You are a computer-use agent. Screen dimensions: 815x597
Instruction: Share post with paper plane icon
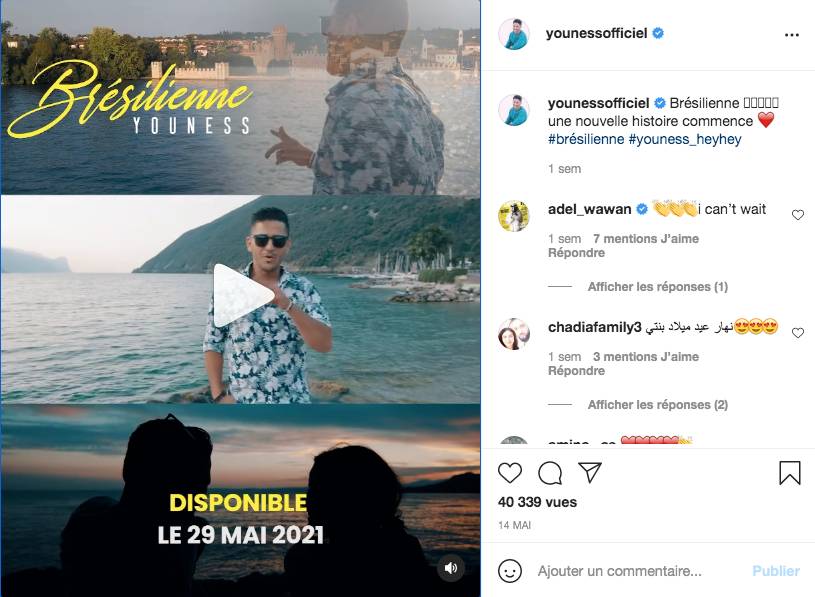pyautogui.click(x=590, y=472)
